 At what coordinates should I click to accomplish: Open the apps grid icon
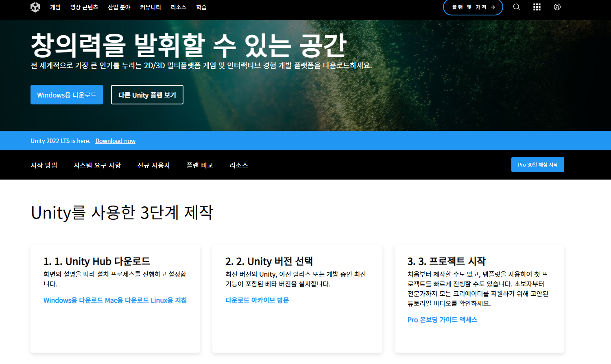point(537,7)
